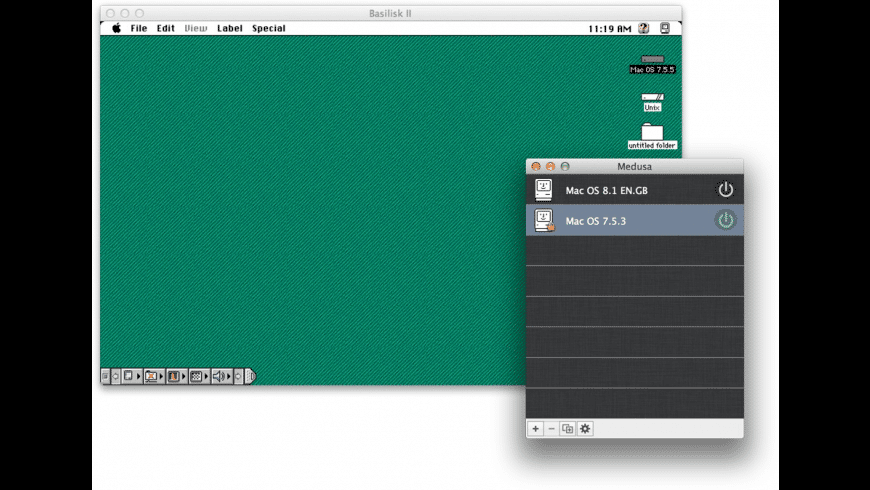The width and height of the screenshot is (870, 490).
Task: Minimize the Medusa window
Action: pyautogui.click(x=550, y=166)
